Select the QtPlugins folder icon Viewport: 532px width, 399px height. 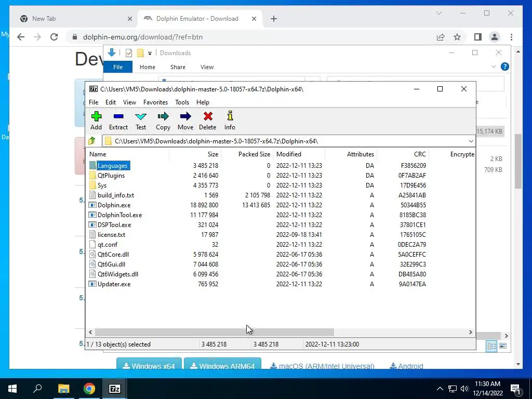pyautogui.click(x=92, y=176)
